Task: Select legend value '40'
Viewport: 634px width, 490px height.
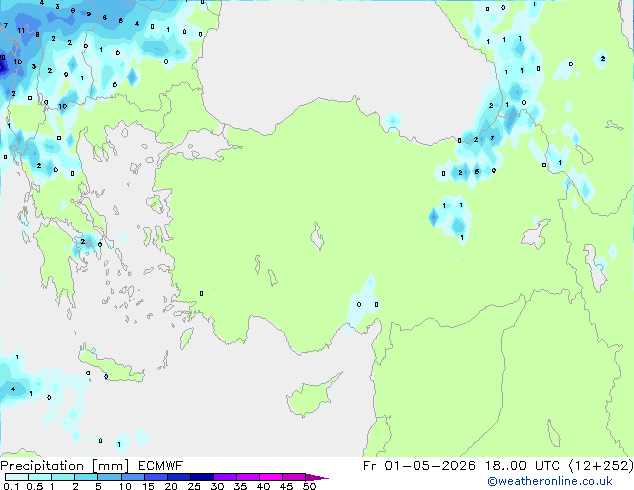Action: click(x=263, y=486)
